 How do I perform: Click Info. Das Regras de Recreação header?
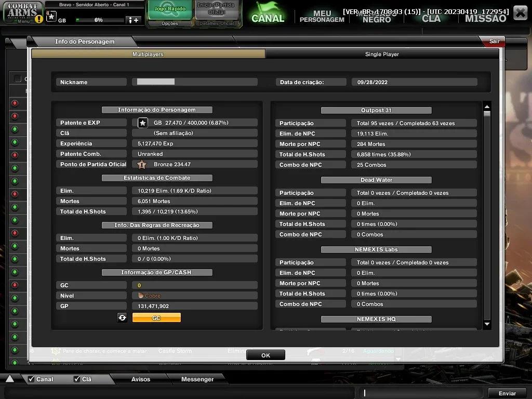[157, 225]
